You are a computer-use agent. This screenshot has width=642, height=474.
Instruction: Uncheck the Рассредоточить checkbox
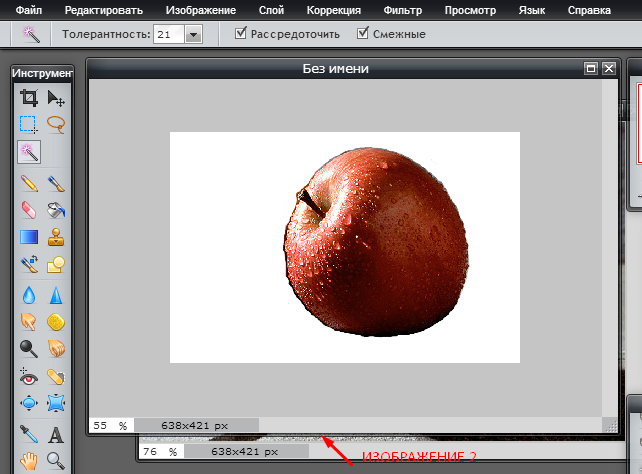click(241, 33)
